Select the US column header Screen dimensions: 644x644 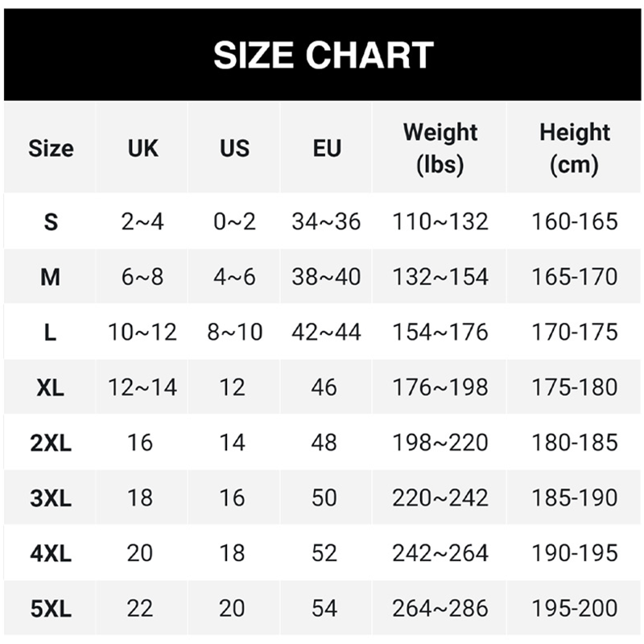point(234,148)
